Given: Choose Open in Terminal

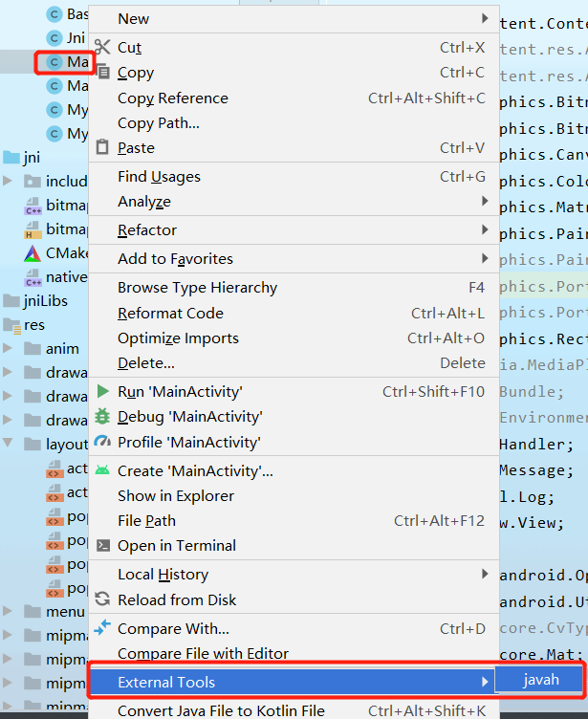Looking at the screenshot, I should coord(294,546).
